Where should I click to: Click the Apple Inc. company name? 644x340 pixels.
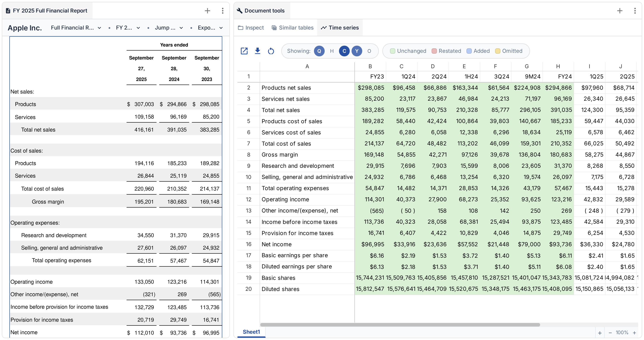pyautogui.click(x=25, y=28)
